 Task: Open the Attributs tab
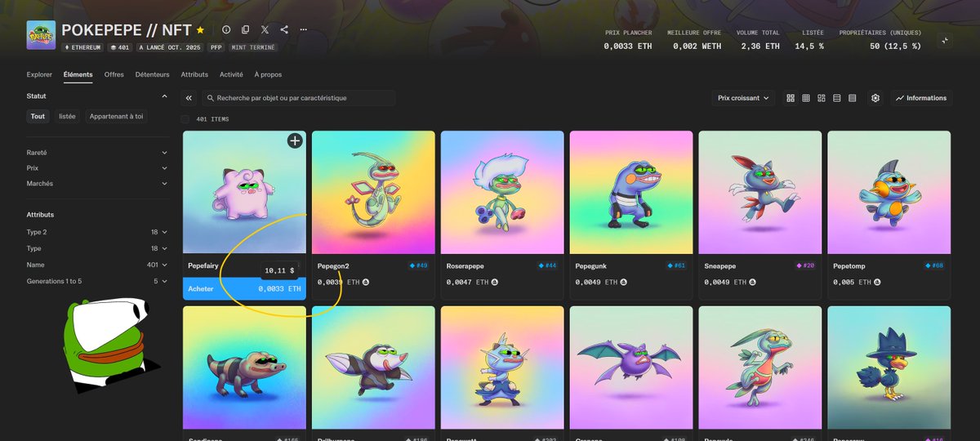click(x=194, y=74)
